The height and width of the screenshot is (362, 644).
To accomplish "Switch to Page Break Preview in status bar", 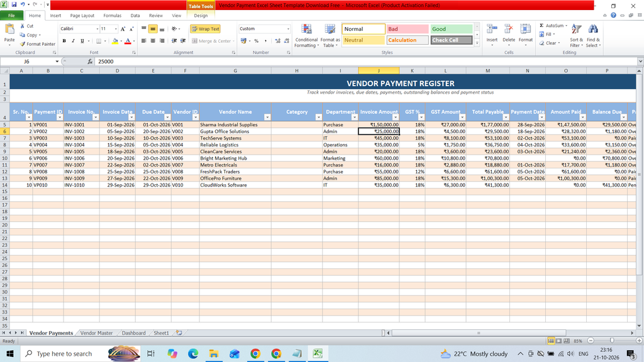I will [567, 341].
